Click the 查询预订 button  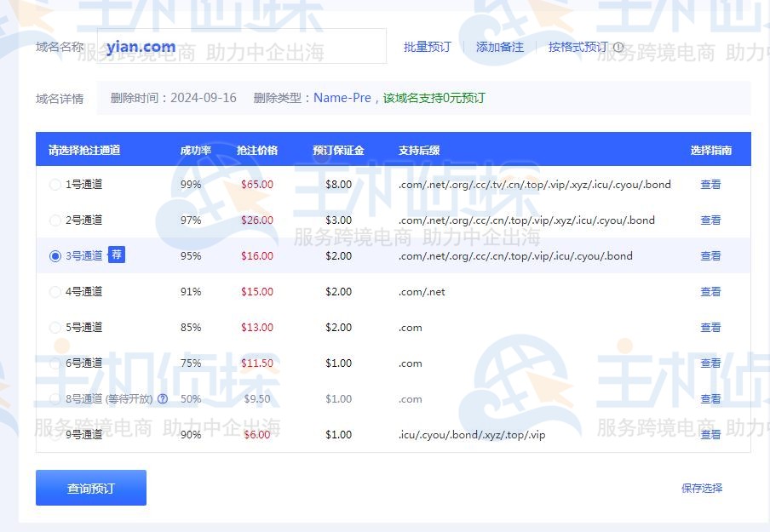[x=90, y=487]
